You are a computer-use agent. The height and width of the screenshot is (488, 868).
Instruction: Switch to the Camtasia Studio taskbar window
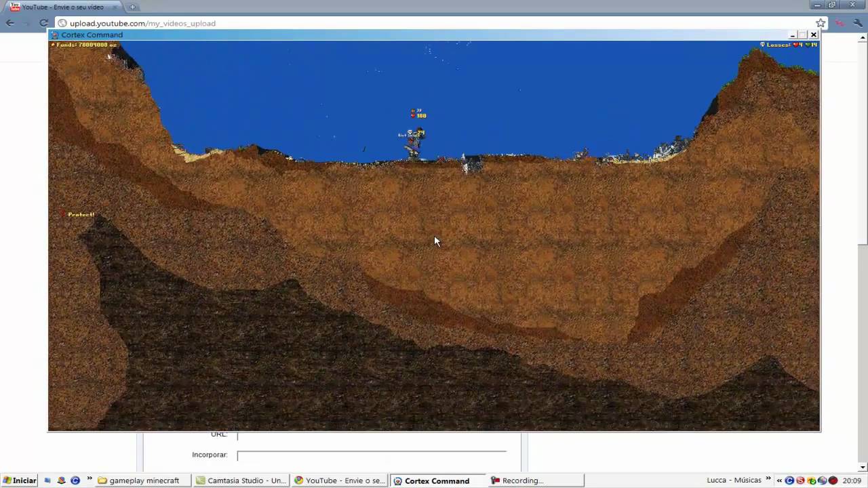[241, 481]
